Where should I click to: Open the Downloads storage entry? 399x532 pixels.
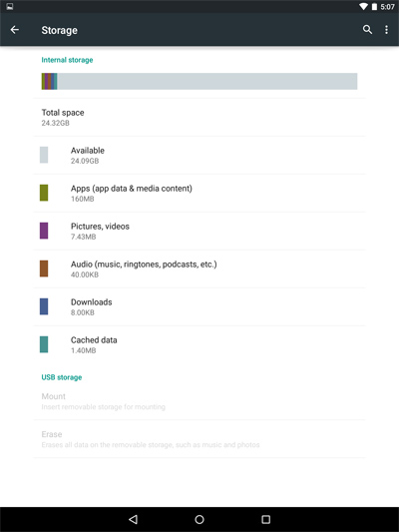tap(199, 307)
